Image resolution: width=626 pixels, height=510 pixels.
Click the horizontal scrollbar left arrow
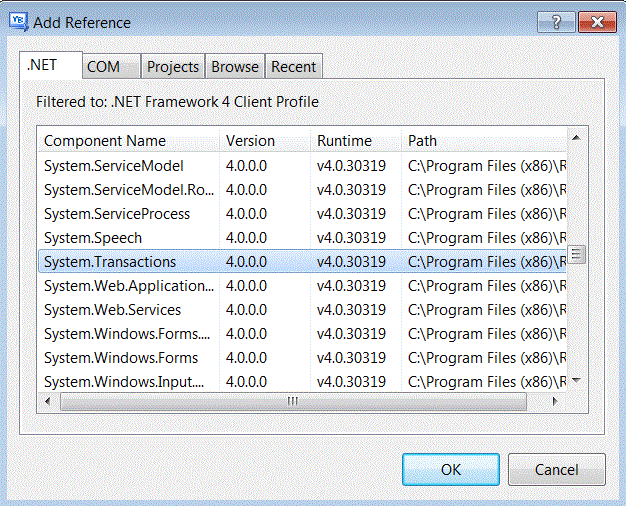(x=48, y=401)
